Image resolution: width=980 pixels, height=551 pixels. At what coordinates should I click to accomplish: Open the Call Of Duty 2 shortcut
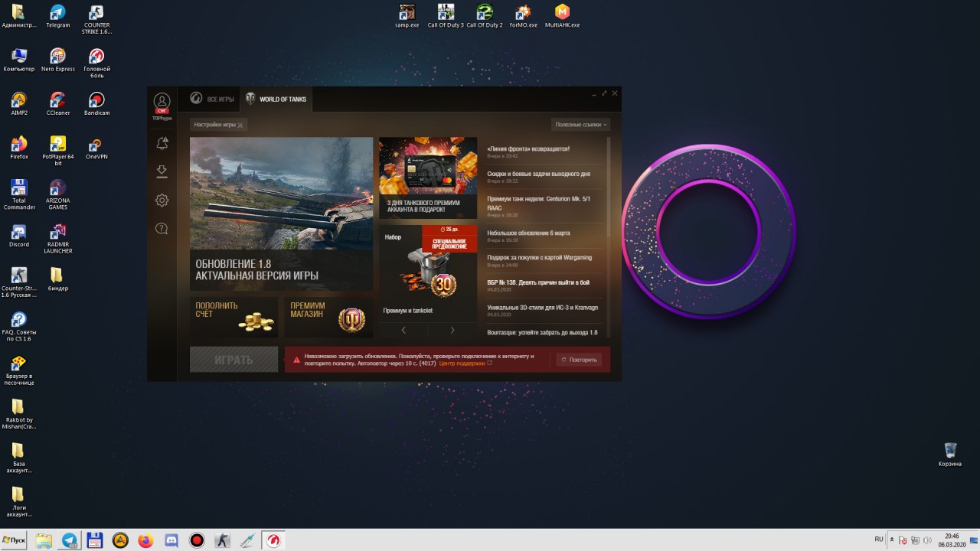[485, 15]
